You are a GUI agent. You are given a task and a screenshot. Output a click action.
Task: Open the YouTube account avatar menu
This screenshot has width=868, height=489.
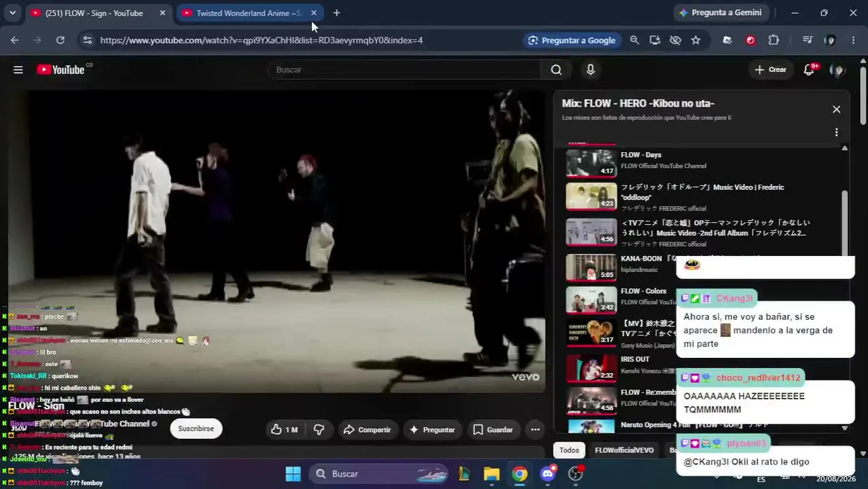(x=837, y=69)
